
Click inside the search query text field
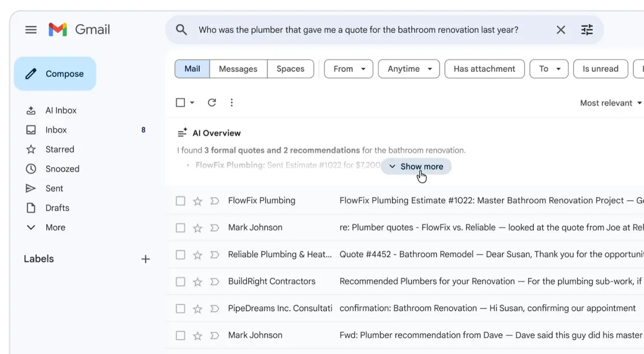pos(358,30)
